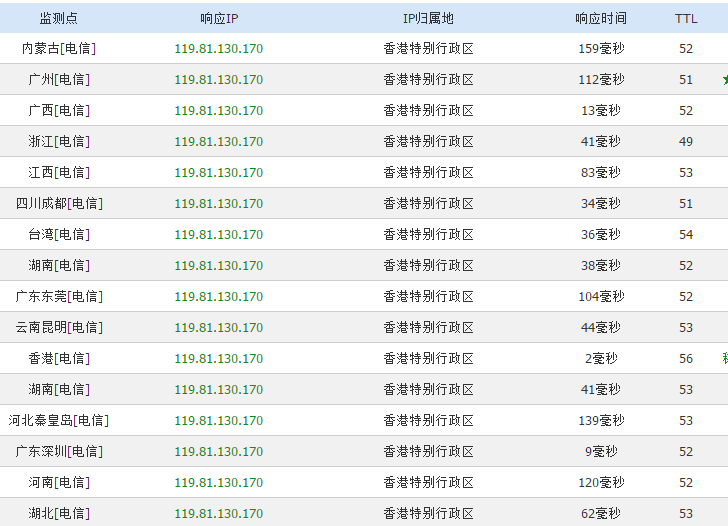Viewport: 728px width, 526px height.
Task: Select the 河北秦皇岛[电信] monitoring point
Action: click(58, 420)
